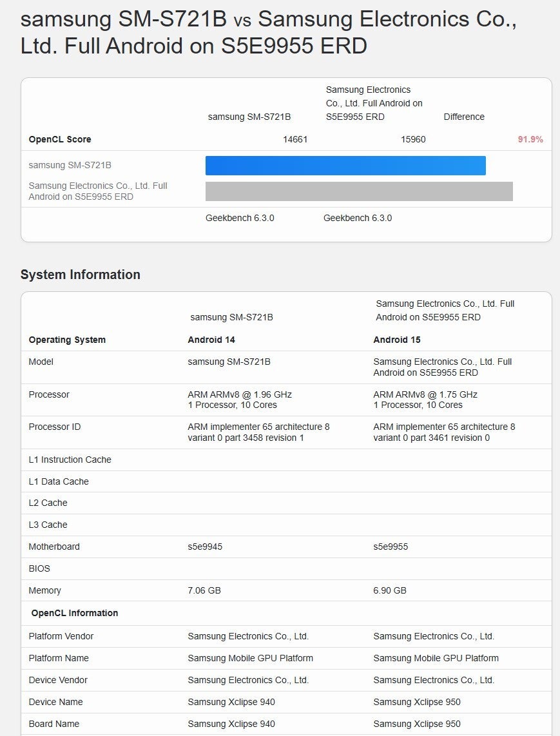This screenshot has height=736, width=560.
Task: Click the "L1 Data Cache" row label
Action: pyautogui.click(x=59, y=481)
